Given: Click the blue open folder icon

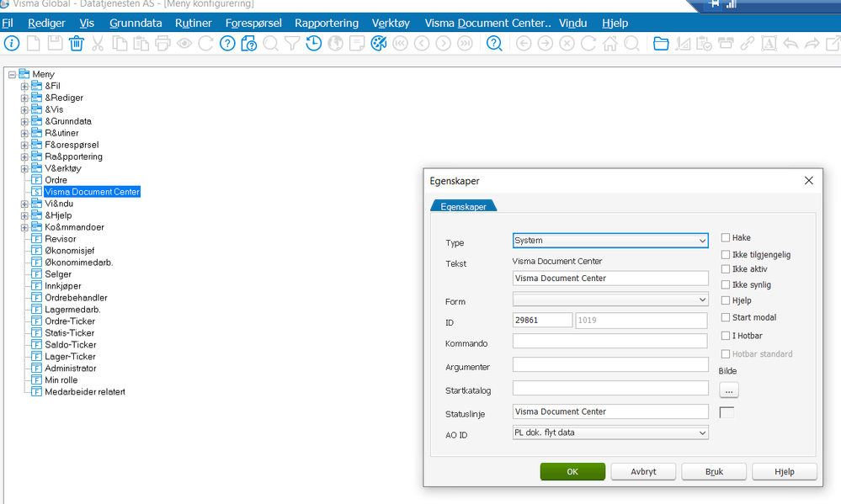Looking at the screenshot, I should click(661, 44).
